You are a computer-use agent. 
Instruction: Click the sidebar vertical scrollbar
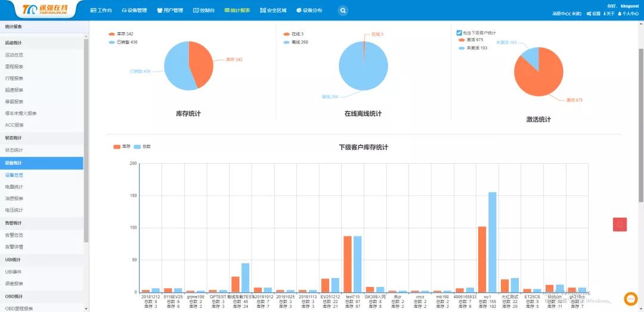[86, 140]
